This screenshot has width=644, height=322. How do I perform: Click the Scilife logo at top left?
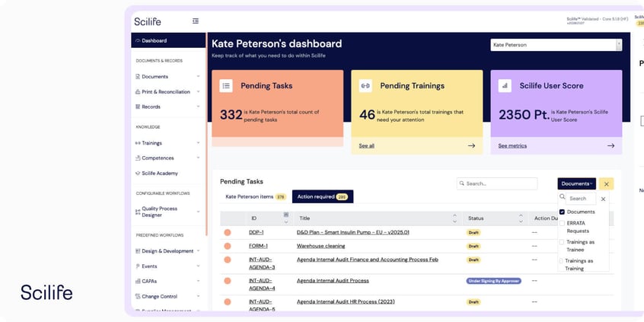148,21
